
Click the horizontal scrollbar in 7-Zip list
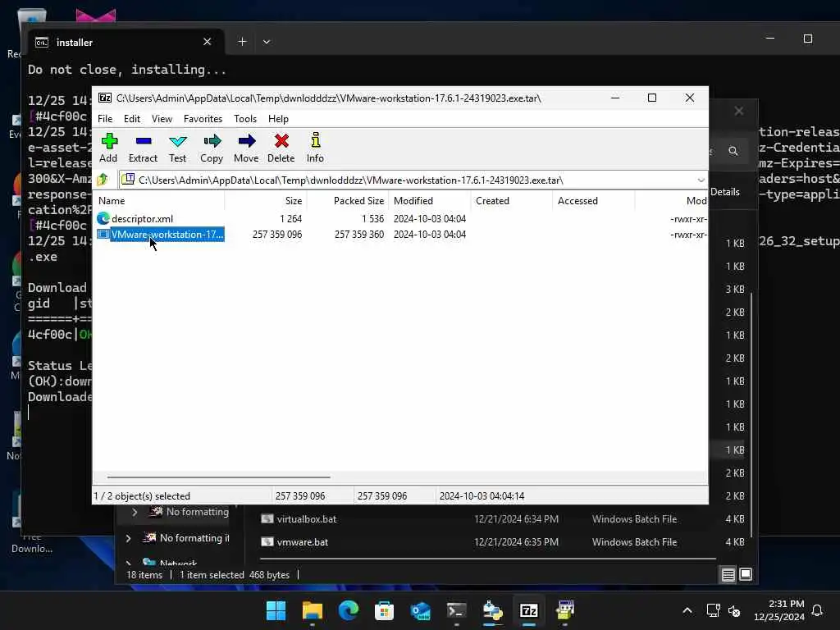coord(218,477)
